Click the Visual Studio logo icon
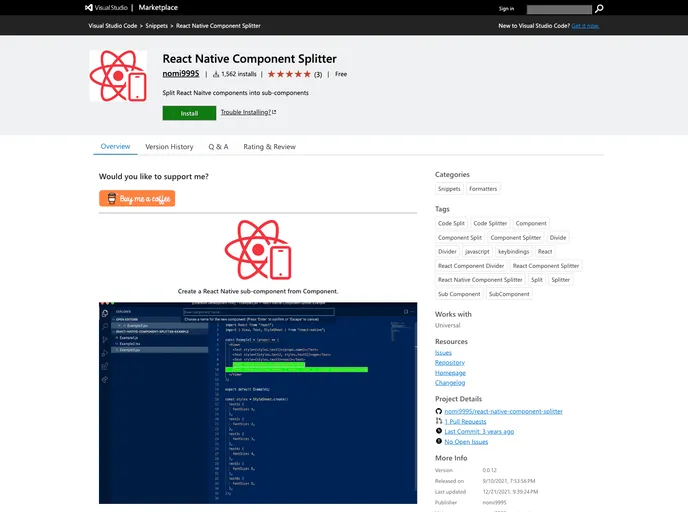 (x=89, y=7)
